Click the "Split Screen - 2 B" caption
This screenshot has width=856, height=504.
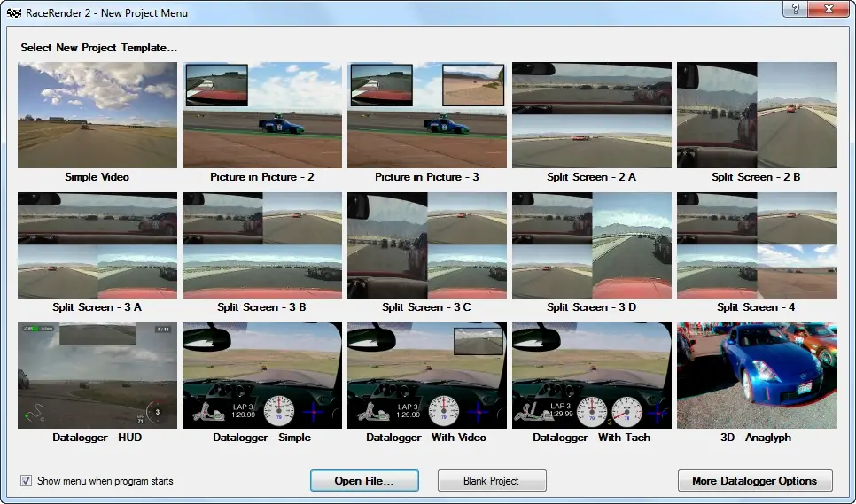coord(757,177)
